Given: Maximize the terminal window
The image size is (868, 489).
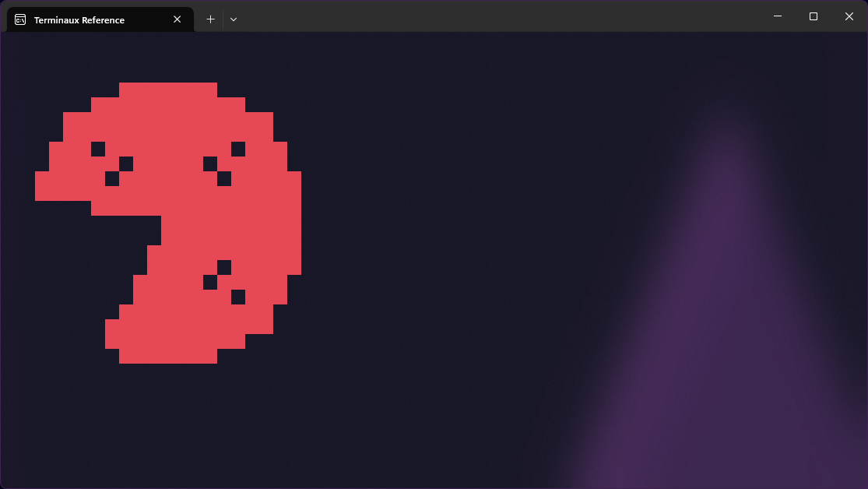Looking at the screenshot, I should click(813, 16).
